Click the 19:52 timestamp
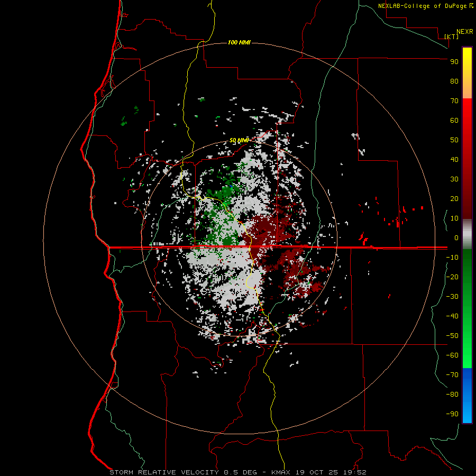The image size is (476, 476). 355,472
